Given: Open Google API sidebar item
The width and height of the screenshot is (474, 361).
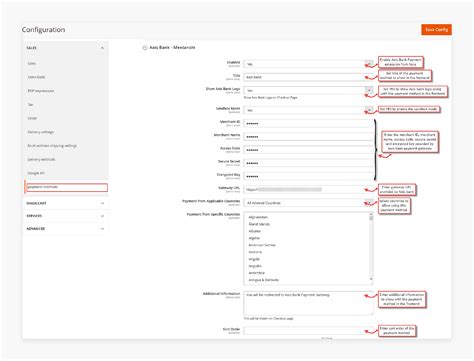Looking at the screenshot, I should pos(36,173).
